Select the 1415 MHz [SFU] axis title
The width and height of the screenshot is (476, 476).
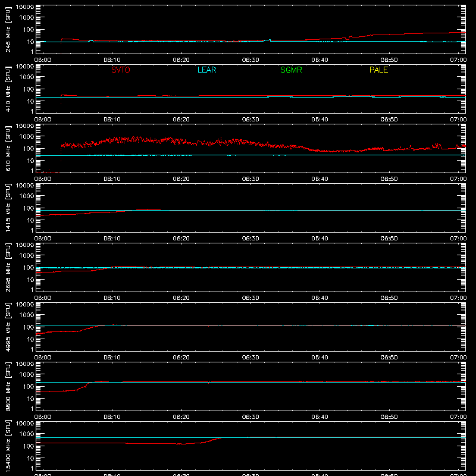pos(8,208)
